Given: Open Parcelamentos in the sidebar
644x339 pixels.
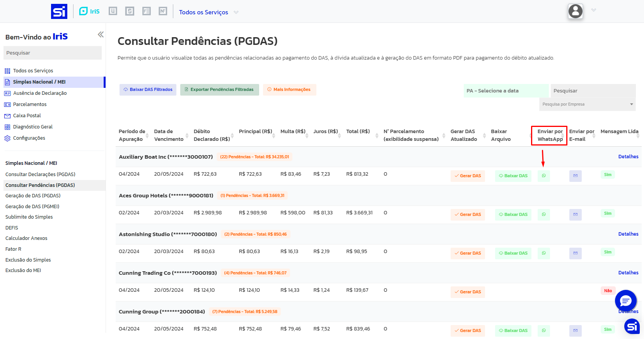Looking at the screenshot, I should (x=30, y=104).
